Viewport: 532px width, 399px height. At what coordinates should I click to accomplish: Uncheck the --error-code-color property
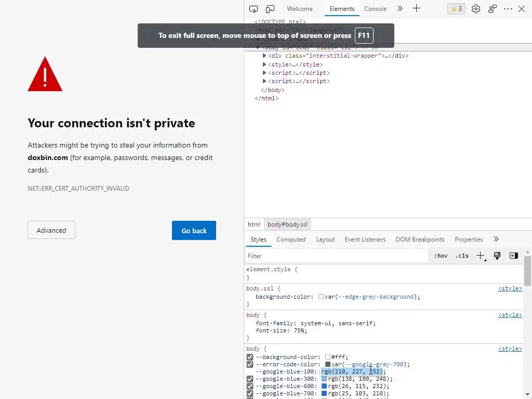[250, 364]
